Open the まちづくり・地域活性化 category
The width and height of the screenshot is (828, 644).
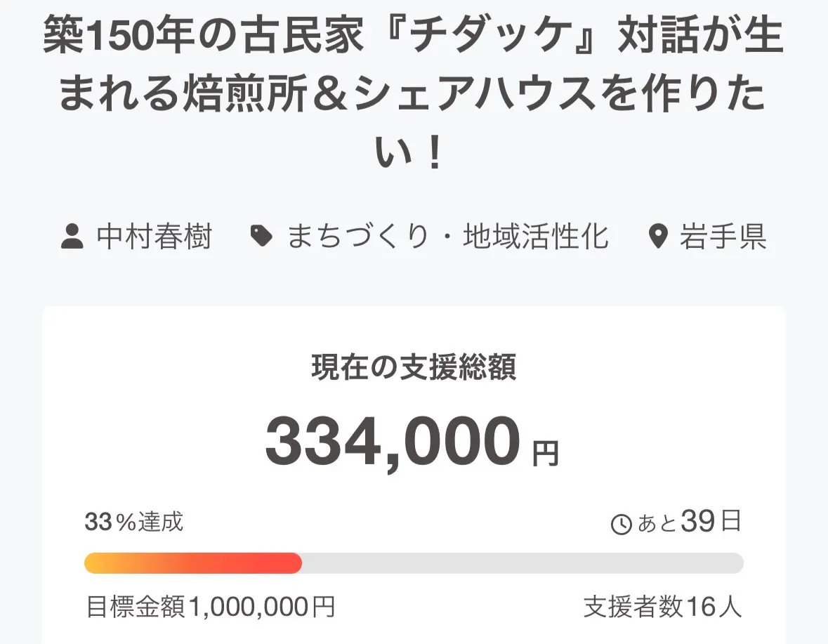(447, 237)
